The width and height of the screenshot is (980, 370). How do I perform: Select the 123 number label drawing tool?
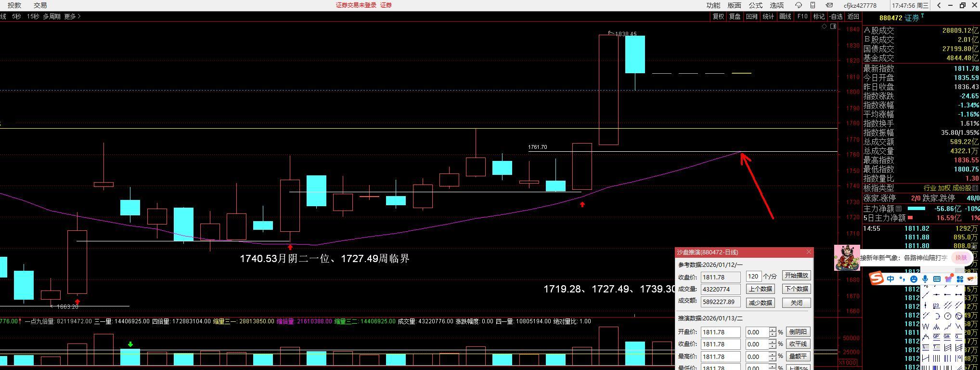936,306
